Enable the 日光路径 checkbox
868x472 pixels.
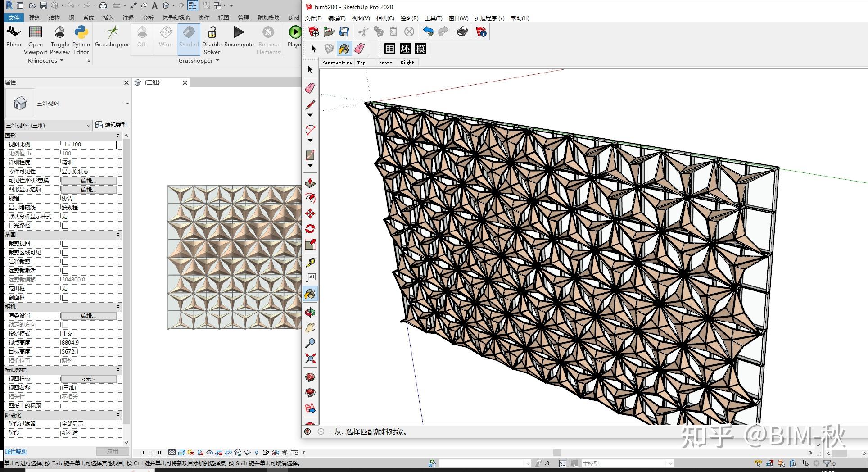65,226
